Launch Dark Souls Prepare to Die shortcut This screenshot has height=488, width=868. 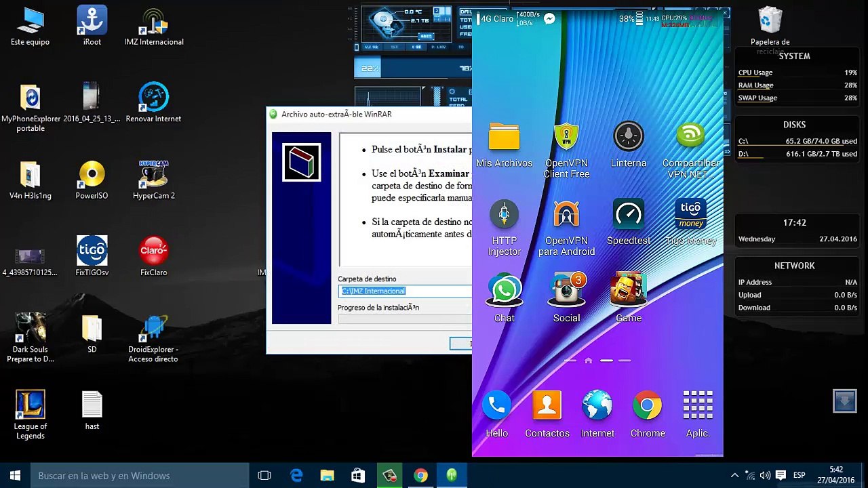click(31, 338)
